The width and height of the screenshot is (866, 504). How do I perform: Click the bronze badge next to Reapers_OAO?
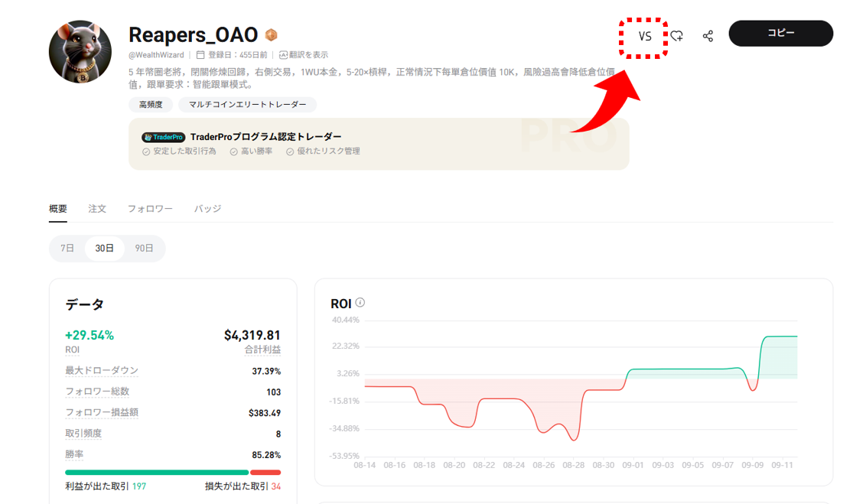pos(271,35)
